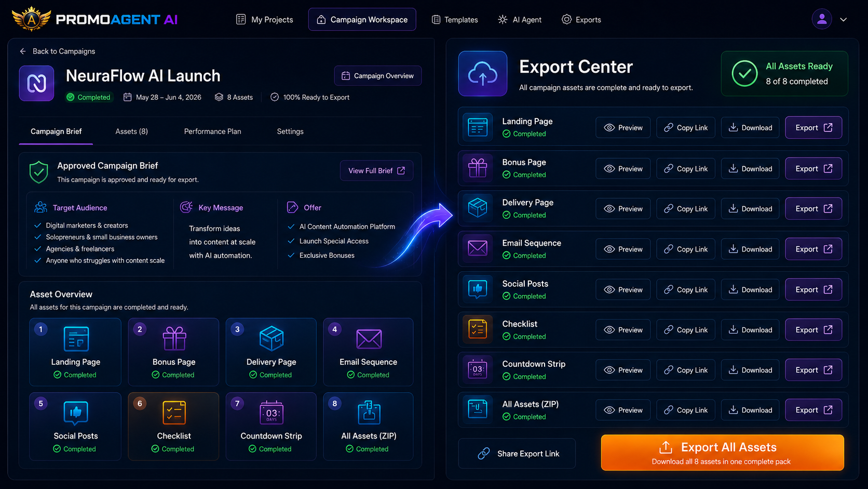The width and height of the screenshot is (868, 489).
Task: Click Delivery Page box icon in Export Center
Action: pos(478,208)
